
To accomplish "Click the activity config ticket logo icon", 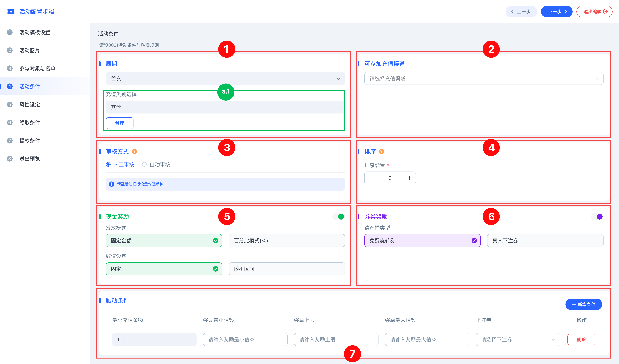I will pyautogui.click(x=11, y=11).
